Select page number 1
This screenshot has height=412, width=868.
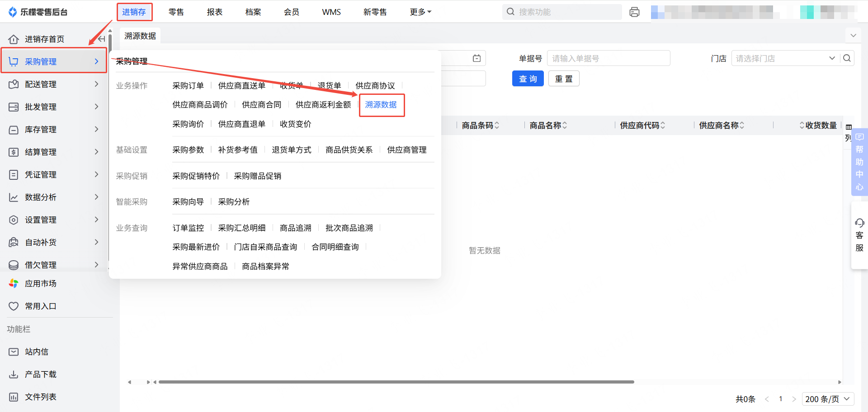[780, 399]
